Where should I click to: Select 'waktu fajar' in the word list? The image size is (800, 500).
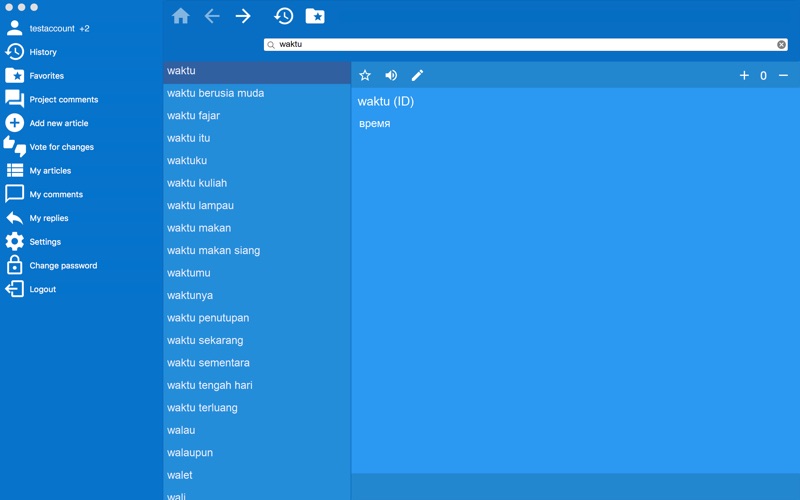click(257, 116)
